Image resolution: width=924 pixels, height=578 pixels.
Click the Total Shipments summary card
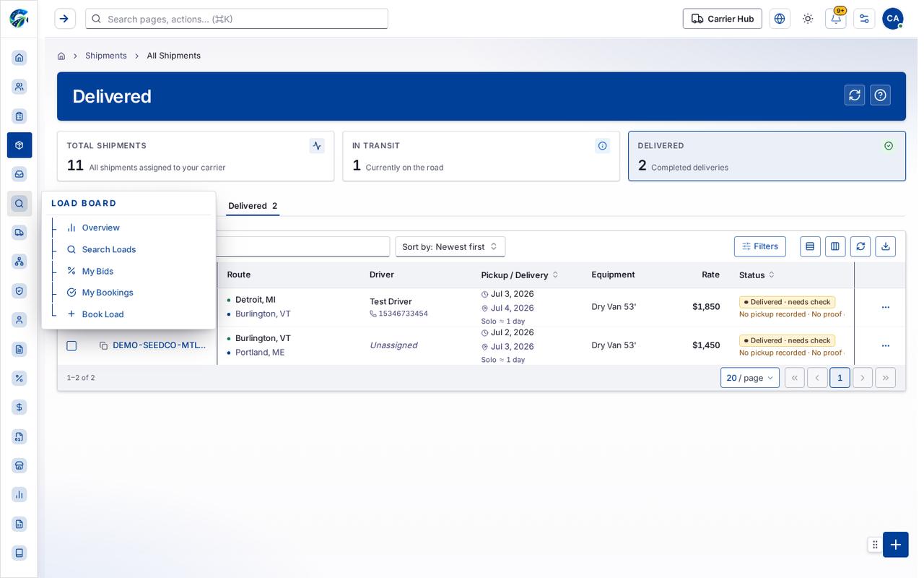pyautogui.click(x=196, y=156)
